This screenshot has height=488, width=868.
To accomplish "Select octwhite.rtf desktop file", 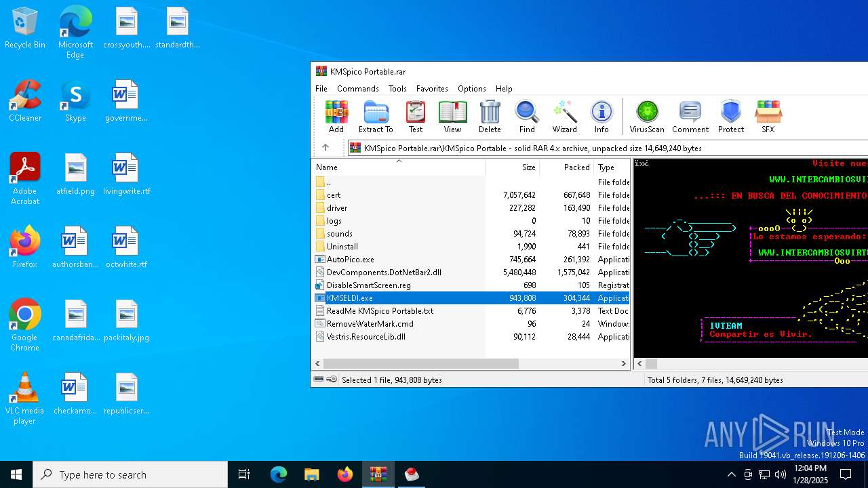I will 126,248.
